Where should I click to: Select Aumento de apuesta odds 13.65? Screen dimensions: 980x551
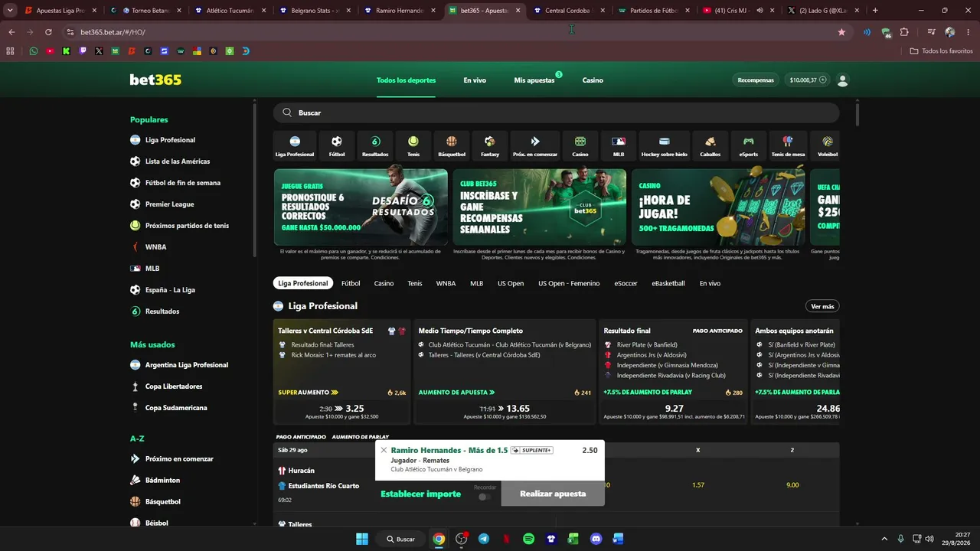click(x=505, y=412)
